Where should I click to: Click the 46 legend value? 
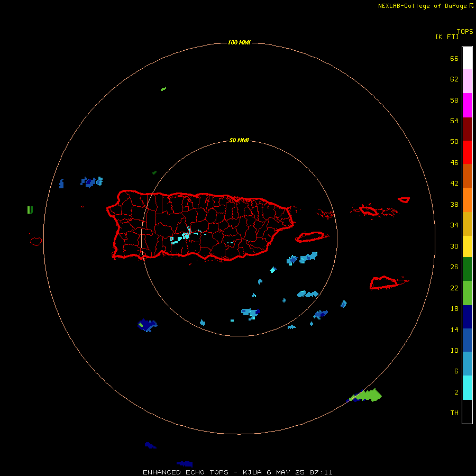click(454, 163)
